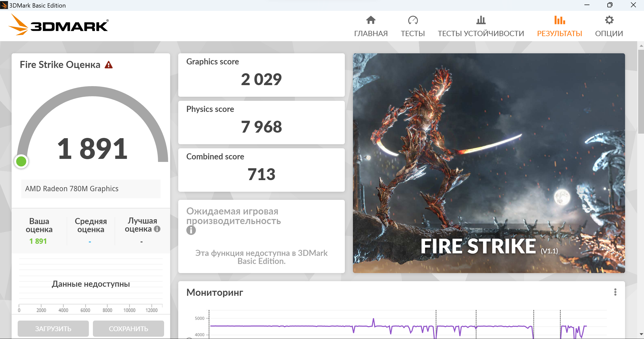
Task: Click the bar chart icon above ТЕСТЫ УСТОЙЧИВОСТИ
Action: coord(481,20)
